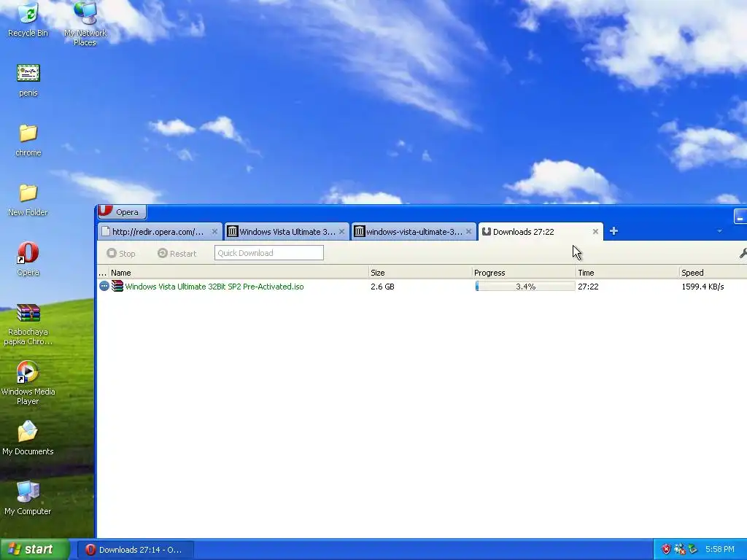The height and width of the screenshot is (560, 747).
Task: Open a new tab with plus button
Action: tap(614, 231)
